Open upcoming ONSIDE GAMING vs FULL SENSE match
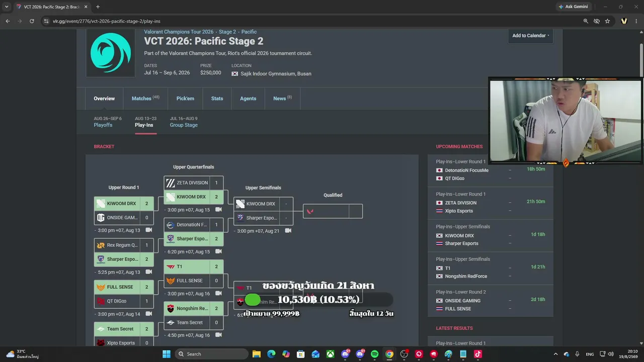 (x=491, y=301)
